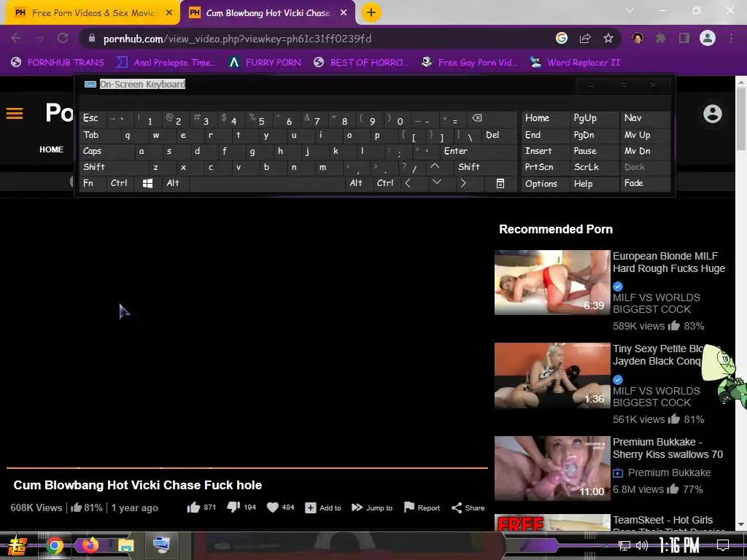Image resolution: width=747 pixels, height=560 pixels.
Task: Toggle the Nav key on the On-Screen Keyboard
Action: tap(645, 118)
